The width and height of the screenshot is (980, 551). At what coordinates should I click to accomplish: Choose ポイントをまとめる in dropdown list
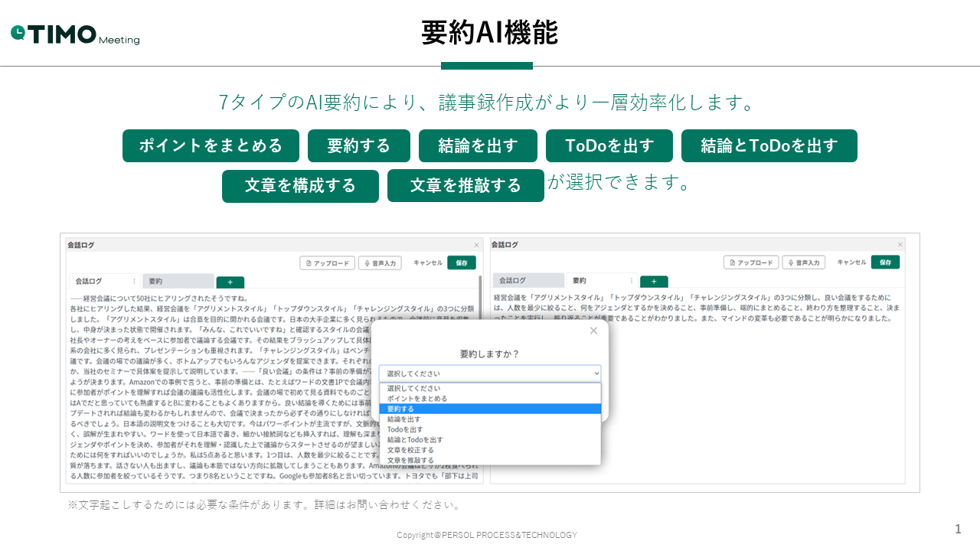[x=490, y=399]
